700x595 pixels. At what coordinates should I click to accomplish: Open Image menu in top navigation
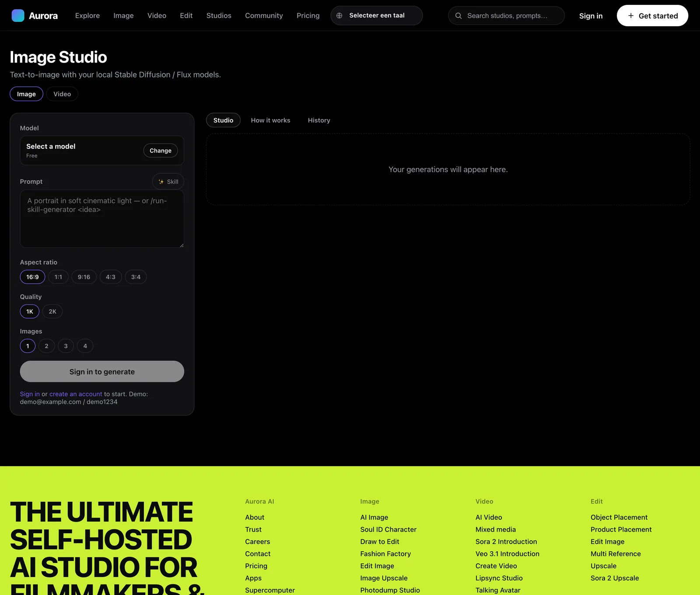tap(123, 16)
